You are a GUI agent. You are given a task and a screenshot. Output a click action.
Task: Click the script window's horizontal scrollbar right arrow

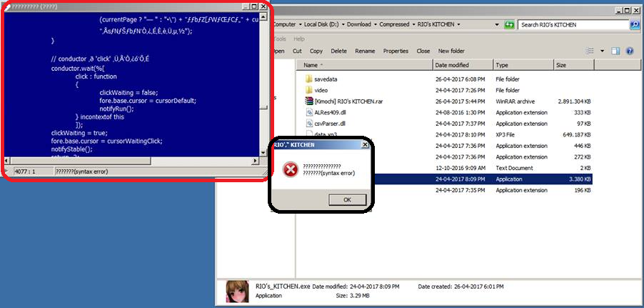256,161
